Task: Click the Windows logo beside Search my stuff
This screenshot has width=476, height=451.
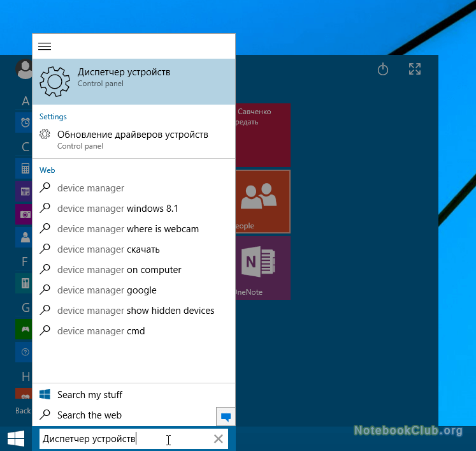Action: coord(45,394)
